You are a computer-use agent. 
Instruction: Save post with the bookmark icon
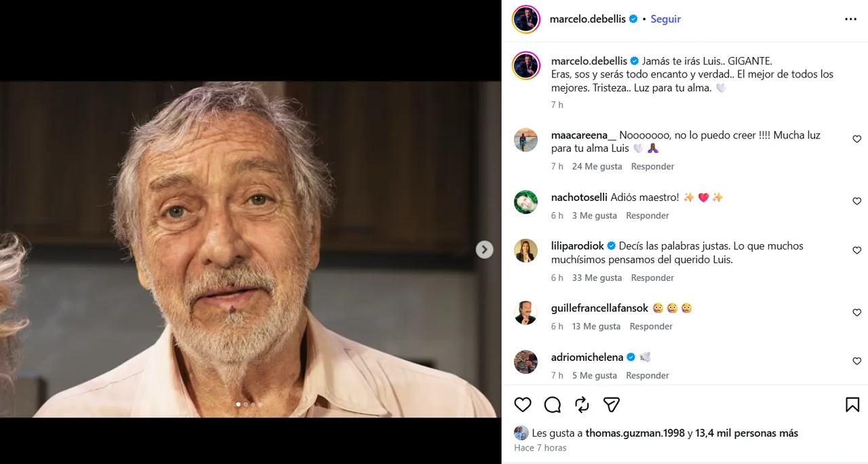[852, 405]
